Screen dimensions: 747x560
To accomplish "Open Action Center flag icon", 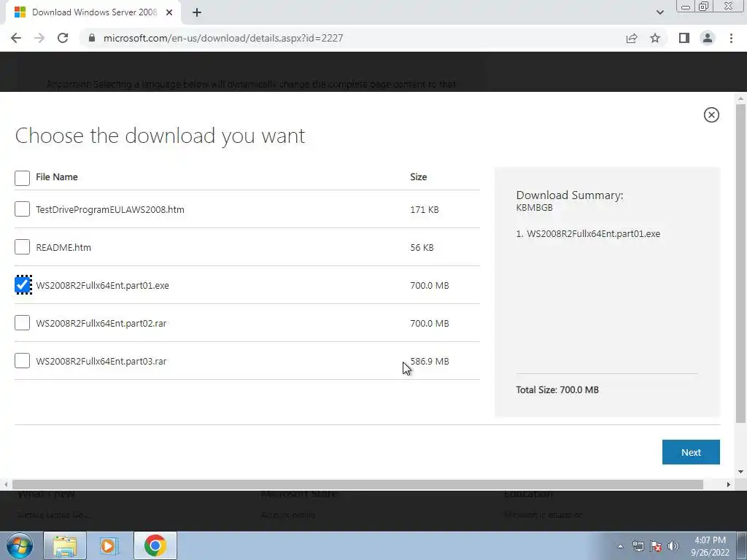I will tap(656, 546).
